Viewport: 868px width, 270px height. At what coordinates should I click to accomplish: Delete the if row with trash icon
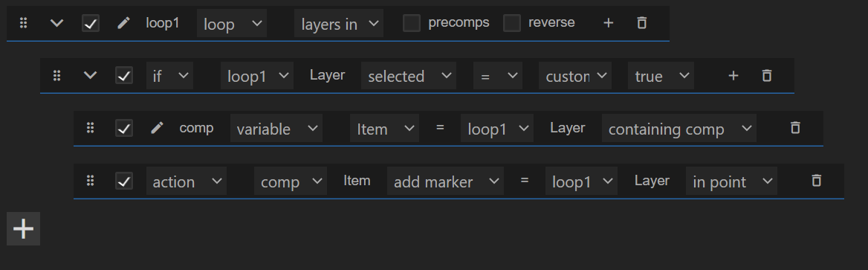coord(767,75)
